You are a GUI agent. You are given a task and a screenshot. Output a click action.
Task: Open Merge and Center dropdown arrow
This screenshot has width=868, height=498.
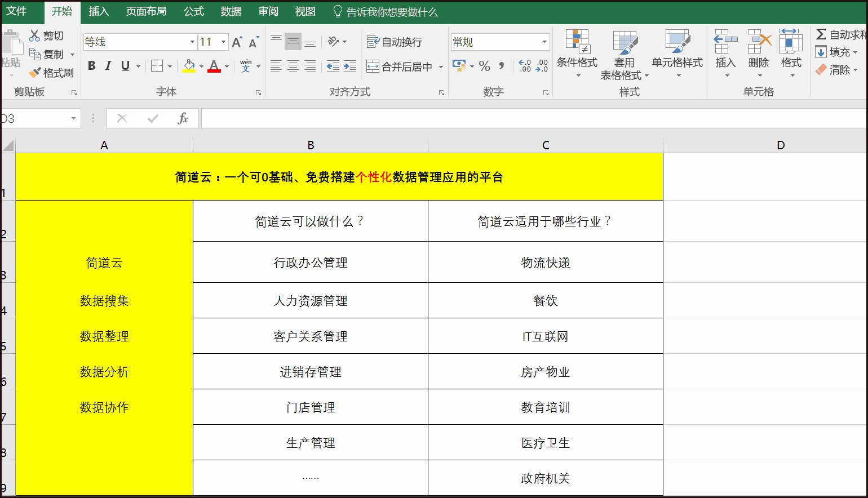coord(441,67)
